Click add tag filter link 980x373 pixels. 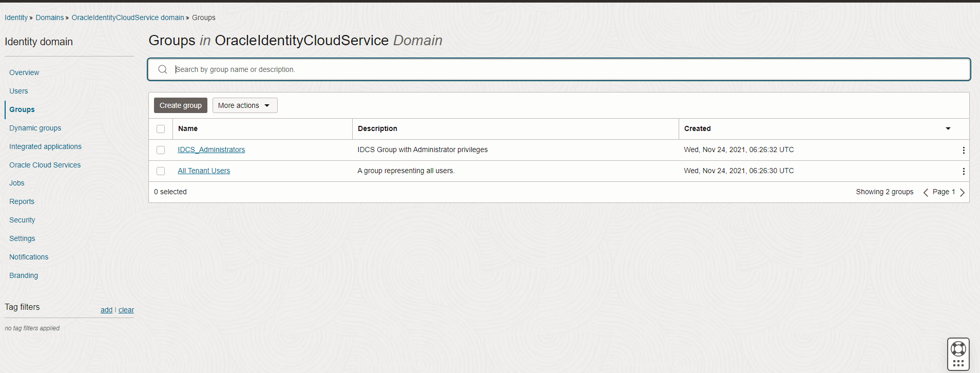pyautogui.click(x=106, y=310)
